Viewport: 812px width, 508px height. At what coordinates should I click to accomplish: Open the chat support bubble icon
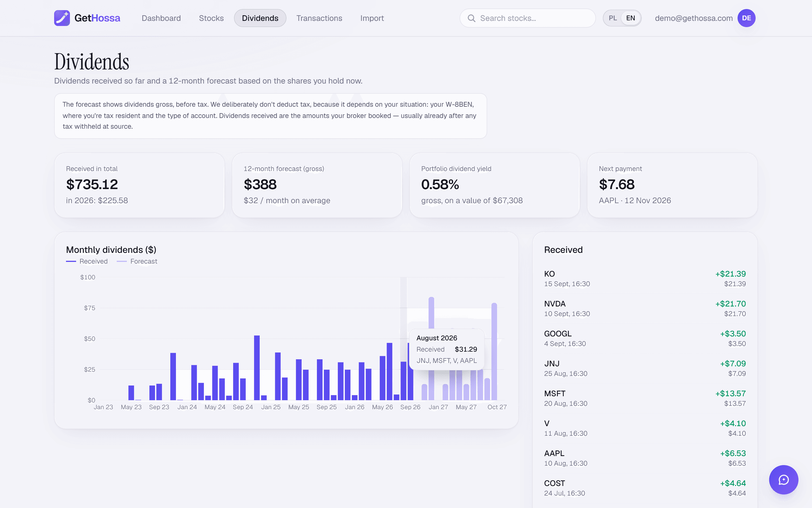(x=784, y=479)
